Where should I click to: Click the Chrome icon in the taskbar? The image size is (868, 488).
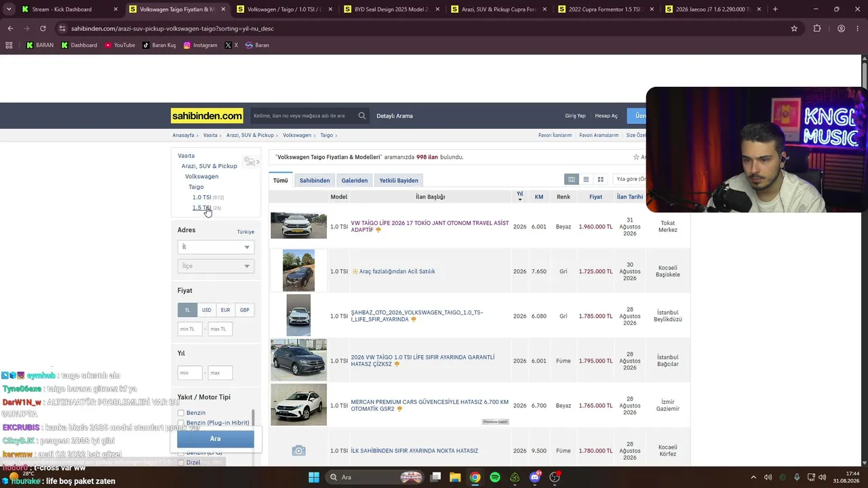coord(475,477)
